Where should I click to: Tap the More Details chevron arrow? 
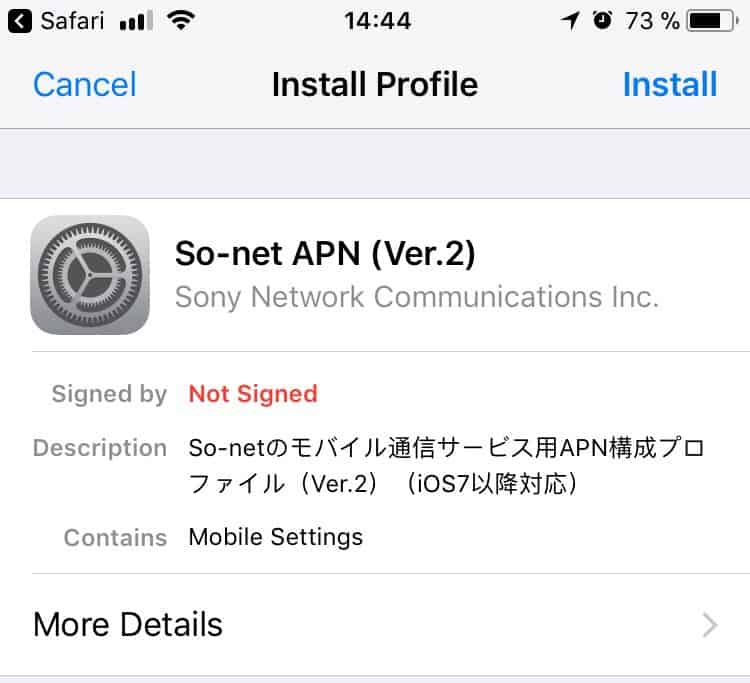click(x=710, y=625)
